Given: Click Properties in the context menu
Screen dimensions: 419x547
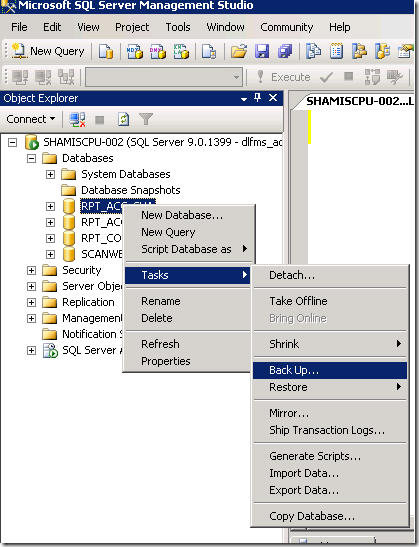Looking at the screenshot, I should click(x=188, y=361).
